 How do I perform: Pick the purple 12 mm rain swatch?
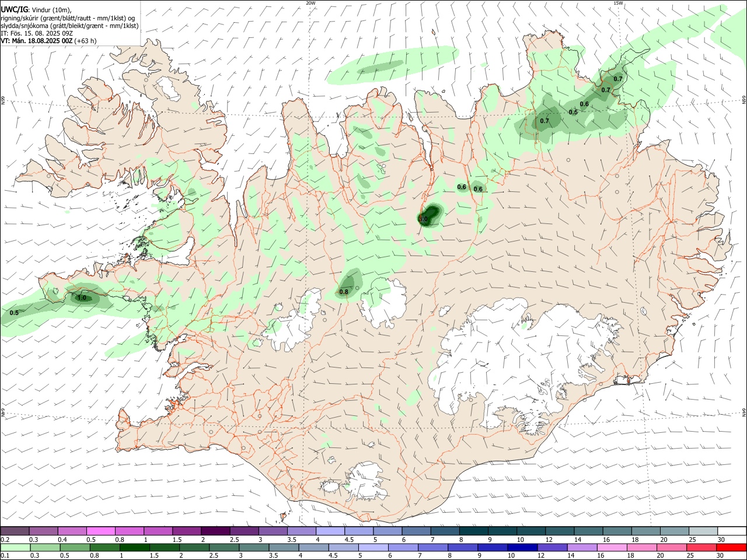[x=552, y=547]
